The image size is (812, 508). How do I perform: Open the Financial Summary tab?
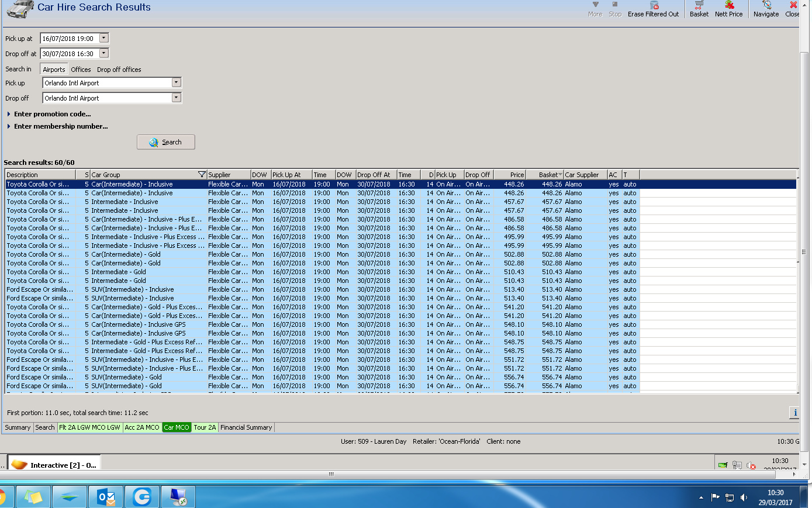[246, 427]
